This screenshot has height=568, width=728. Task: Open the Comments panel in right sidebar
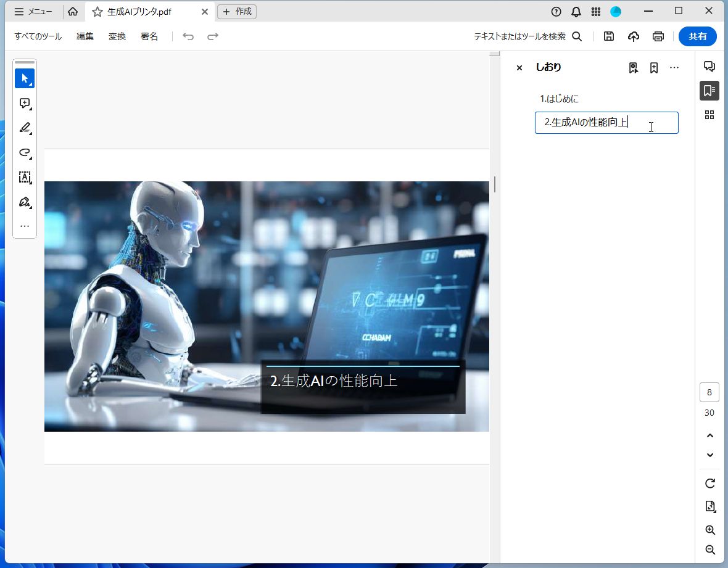click(709, 66)
